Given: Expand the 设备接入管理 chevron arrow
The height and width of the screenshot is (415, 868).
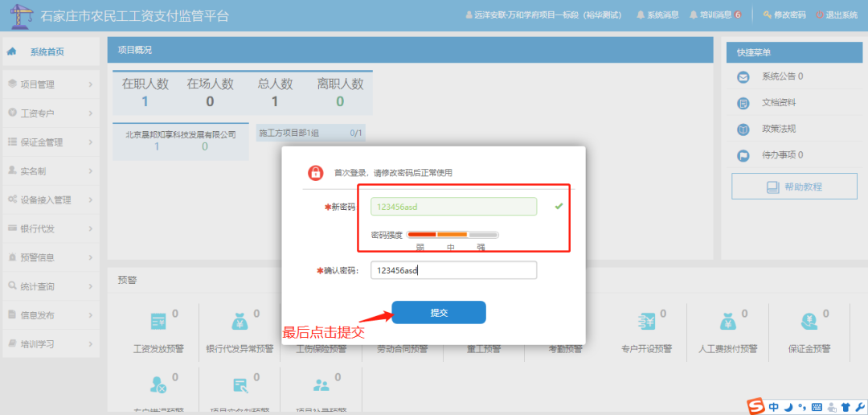Looking at the screenshot, I should [x=90, y=200].
